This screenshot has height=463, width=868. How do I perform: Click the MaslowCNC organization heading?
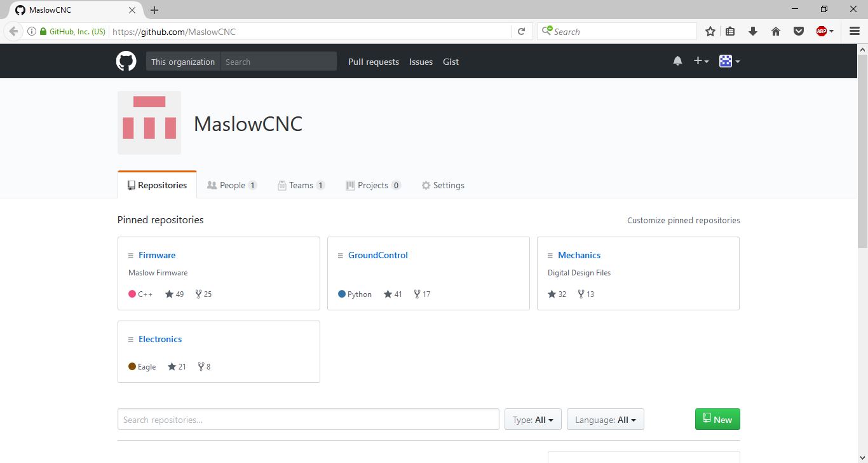[x=248, y=123]
